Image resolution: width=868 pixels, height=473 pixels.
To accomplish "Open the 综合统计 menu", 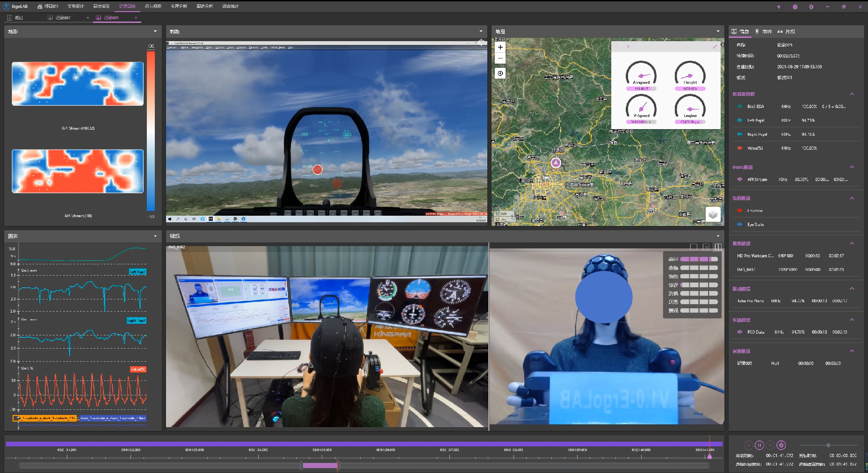I will point(230,6).
